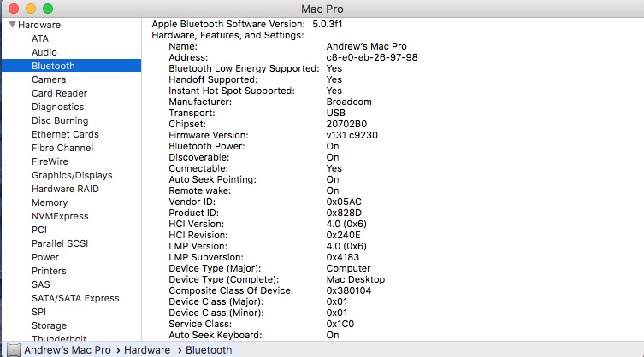644x357 pixels.
Task: Open SATA/SATA Express section
Action: [75, 298]
